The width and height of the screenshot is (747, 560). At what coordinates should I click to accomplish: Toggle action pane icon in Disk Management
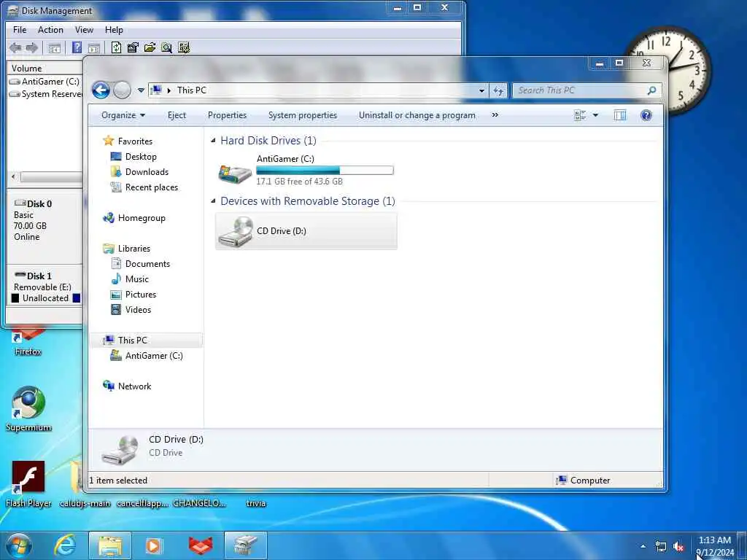click(x=94, y=47)
